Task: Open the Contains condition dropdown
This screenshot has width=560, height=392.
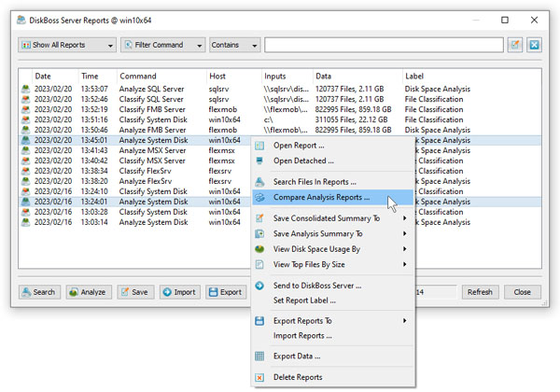Action: [x=234, y=45]
